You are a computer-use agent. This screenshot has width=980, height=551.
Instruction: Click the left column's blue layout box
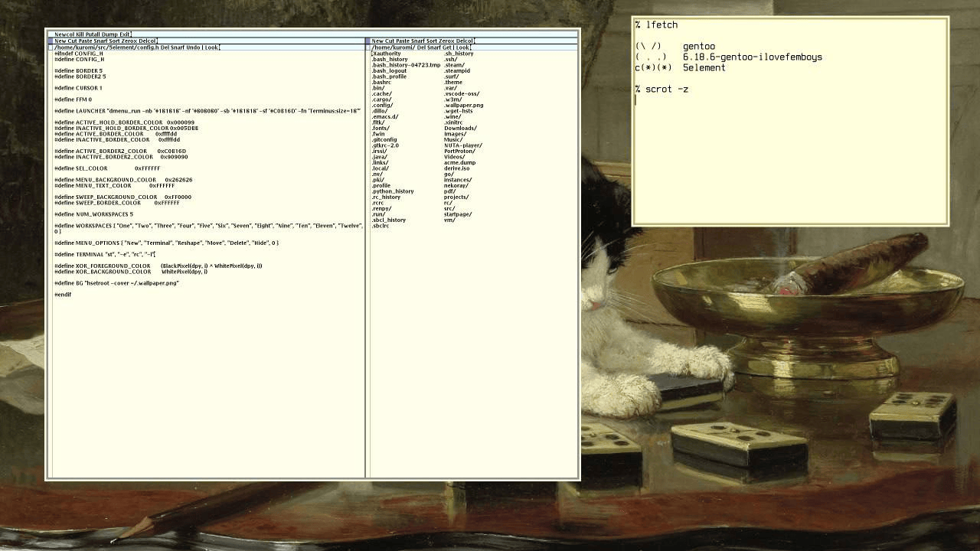coord(50,41)
